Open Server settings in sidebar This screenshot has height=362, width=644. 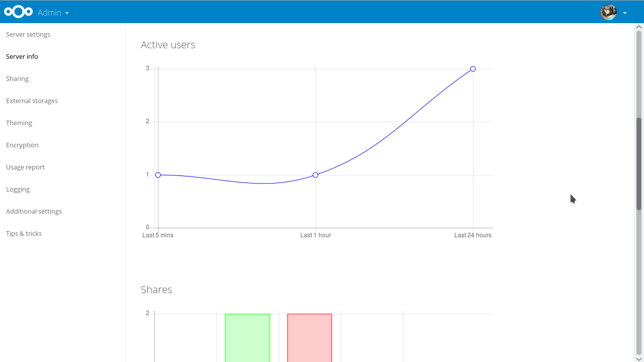coord(28,34)
